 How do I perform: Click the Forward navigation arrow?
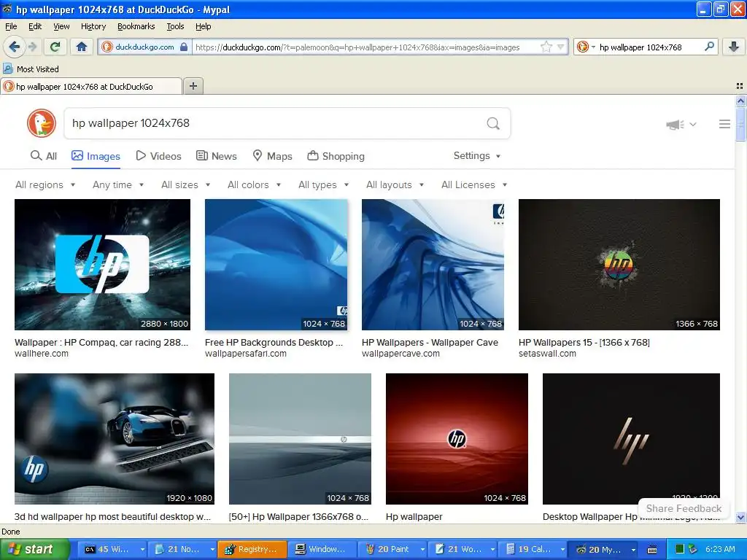pyautogui.click(x=33, y=47)
